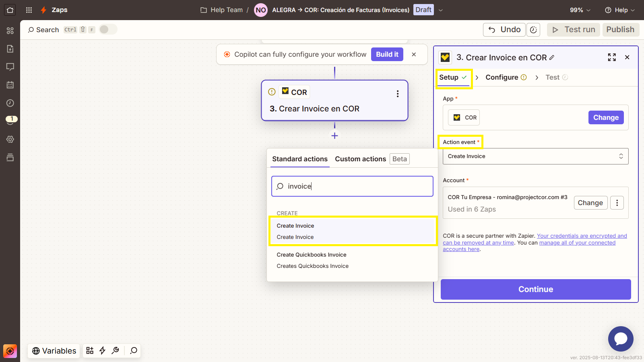The width and height of the screenshot is (644, 362).
Task: Open the Action event dropdown
Action: coord(535,156)
